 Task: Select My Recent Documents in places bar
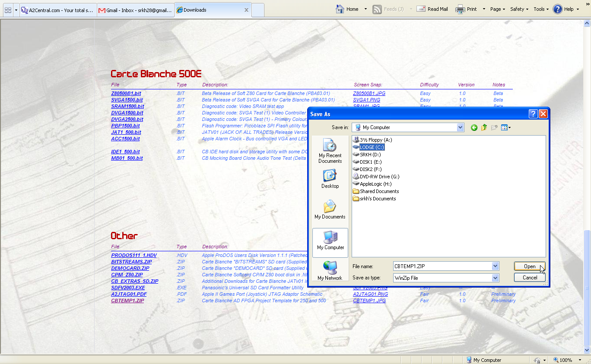[x=330, y=151]
